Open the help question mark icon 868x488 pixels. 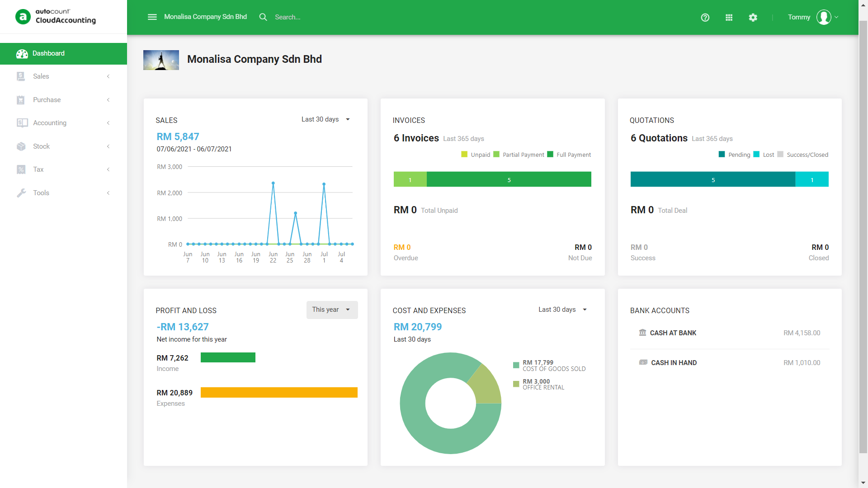pyautogui.click(x=705, y=17)
